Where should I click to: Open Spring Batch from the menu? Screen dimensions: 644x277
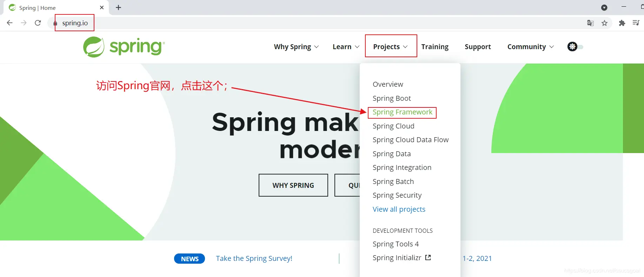pos(393,182)
